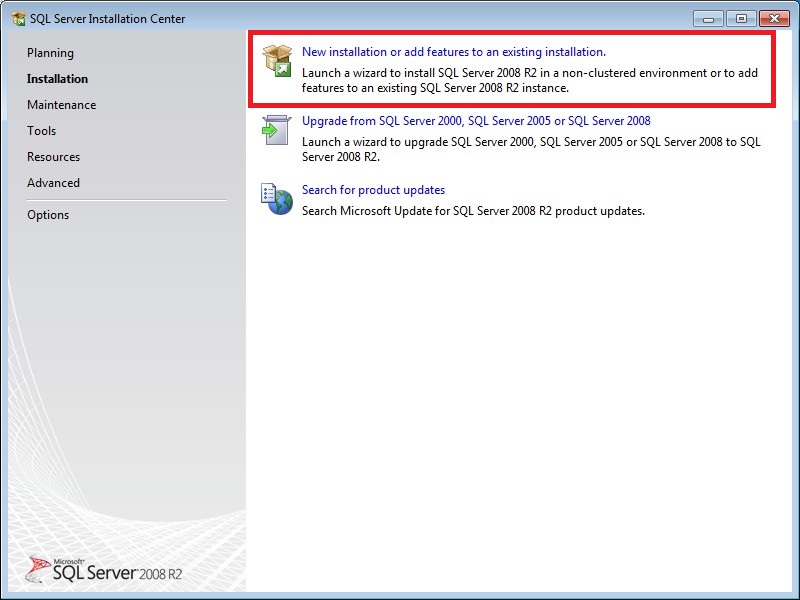The width and height of the screenshot is (800, 600).
Task: Open Upgrade from SQL Server 2000 link
Action: point(476,121)
